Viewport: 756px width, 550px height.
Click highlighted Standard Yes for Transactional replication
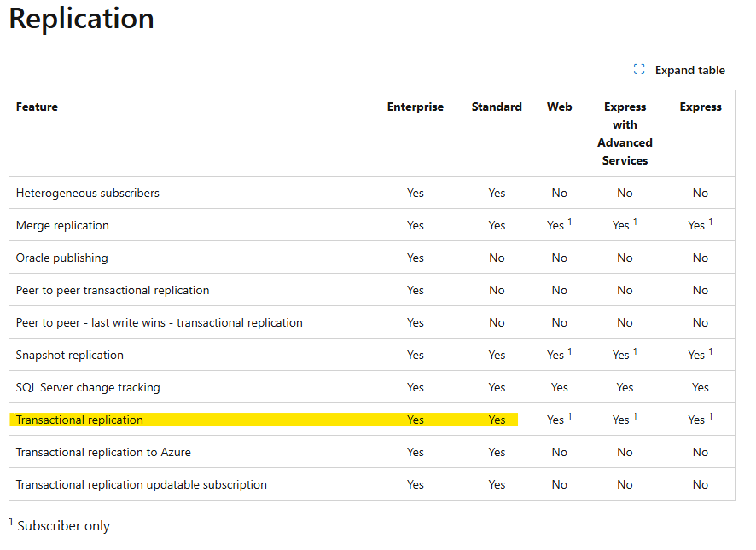point(497,420)
